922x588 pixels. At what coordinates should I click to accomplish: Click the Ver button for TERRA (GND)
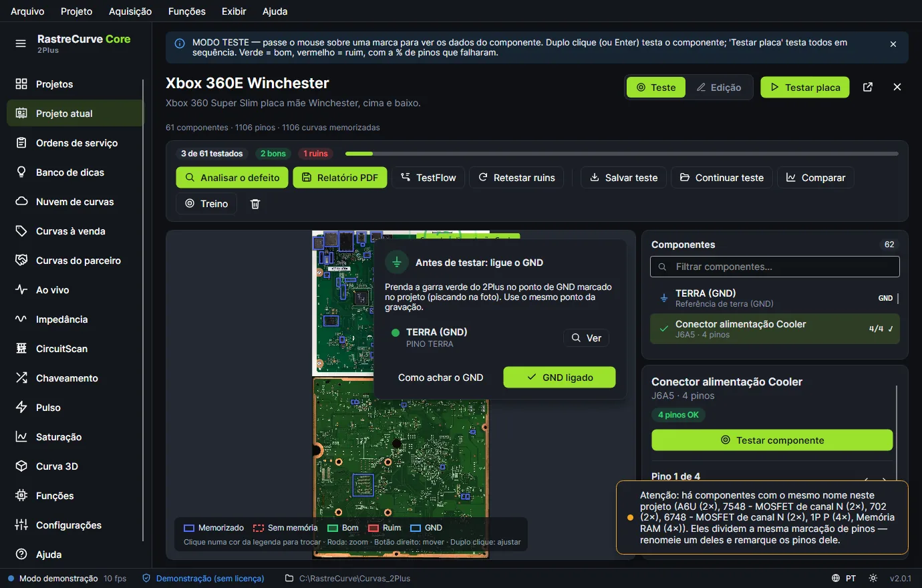pyautogui.click(x=586, y=338)
